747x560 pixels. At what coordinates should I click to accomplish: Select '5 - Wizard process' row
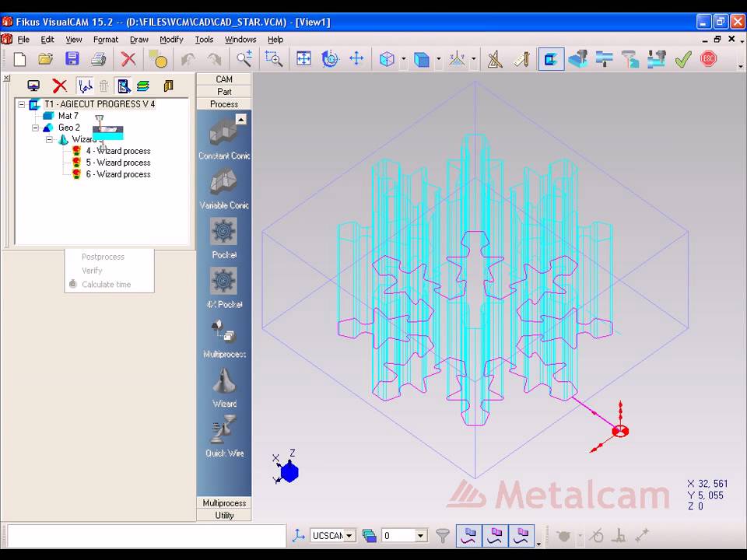point(118,163)
